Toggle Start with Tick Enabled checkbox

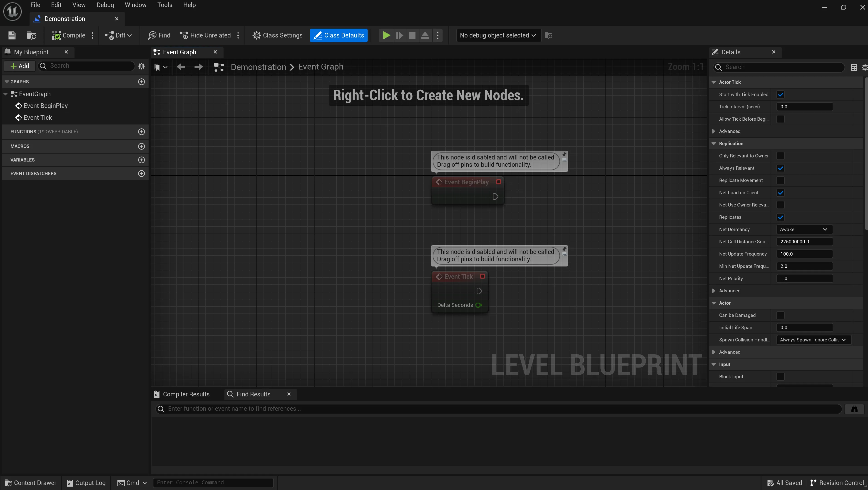780,95
